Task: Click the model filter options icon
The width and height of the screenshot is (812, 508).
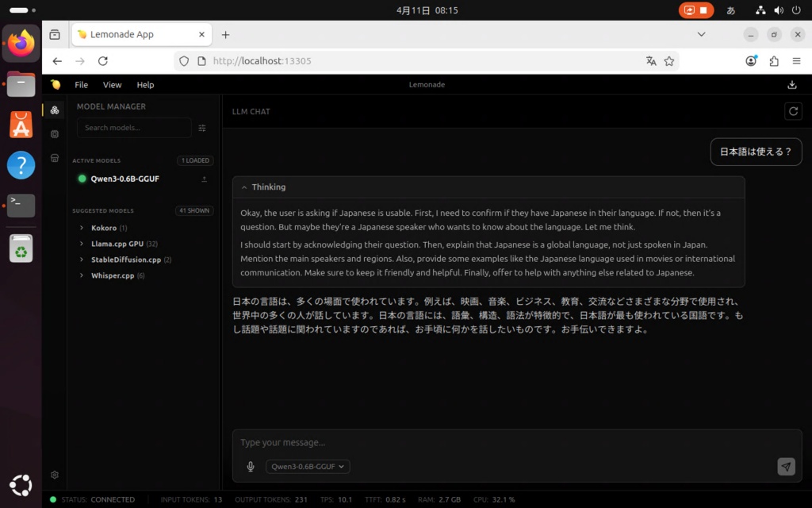Action: [202, 128]
